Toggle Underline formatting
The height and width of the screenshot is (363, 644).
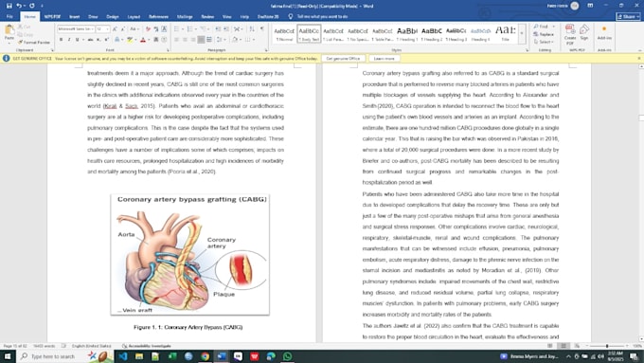pyautogui.click(x=78, y=40)
